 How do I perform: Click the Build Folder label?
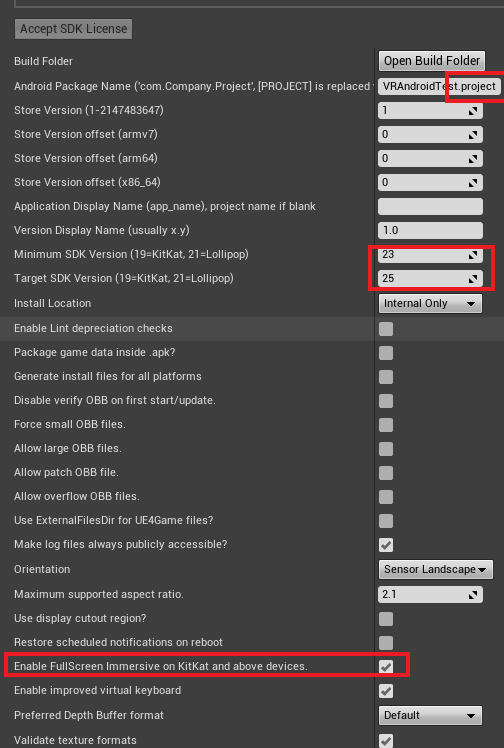click(x=43, y=61)
